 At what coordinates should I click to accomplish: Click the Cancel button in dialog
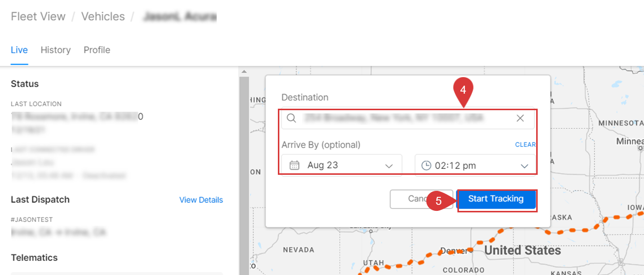[x=421, y=199]
